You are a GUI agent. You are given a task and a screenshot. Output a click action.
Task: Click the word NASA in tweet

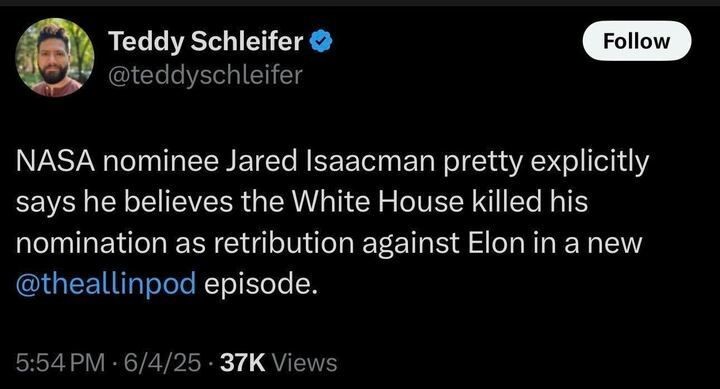click(x=55, y=161)
